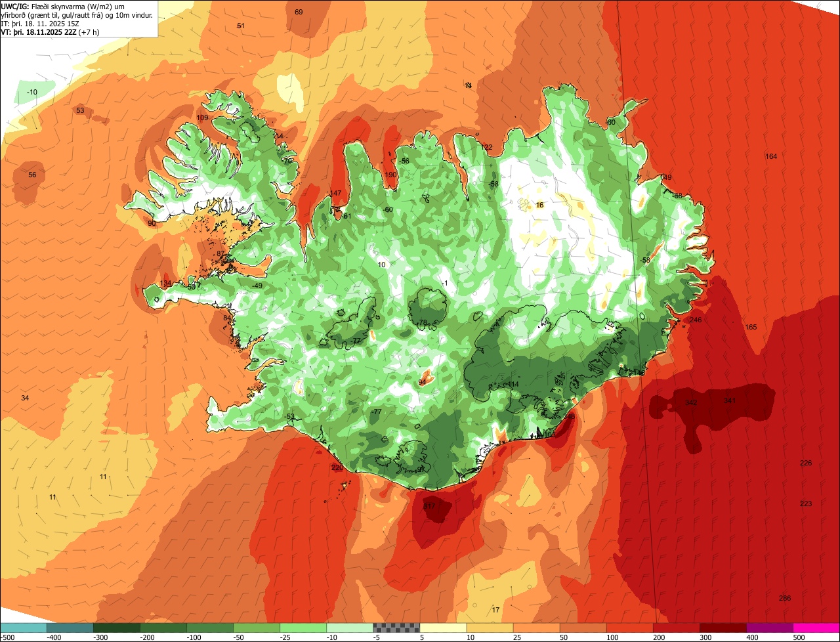
Task: Click the dark teal -400 to -300 legend swatch
Action: click(70, 628)
